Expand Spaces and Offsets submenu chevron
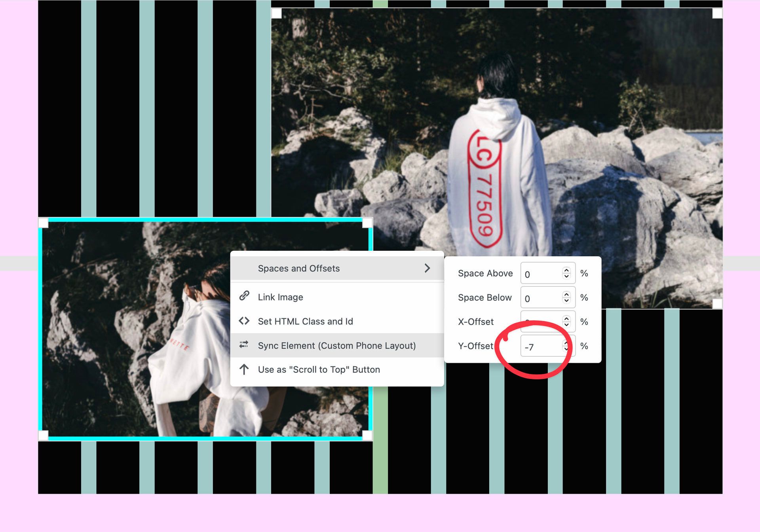 pos(427,268)
